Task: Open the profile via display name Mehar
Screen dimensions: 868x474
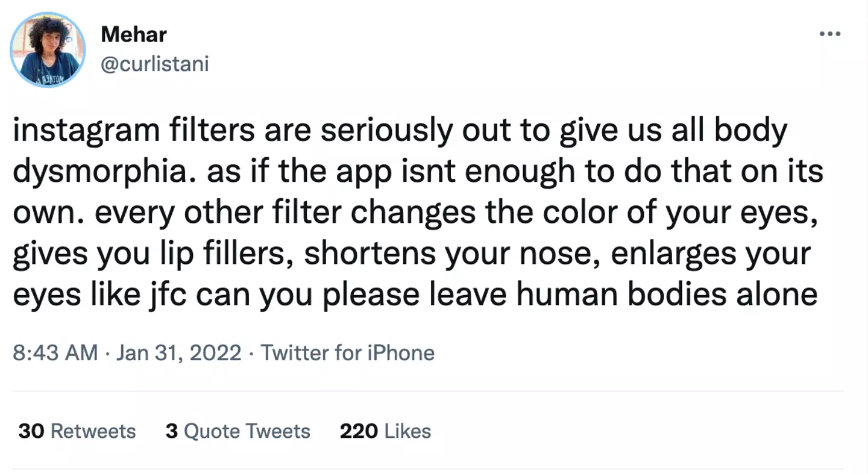Action: click(134, 34)
